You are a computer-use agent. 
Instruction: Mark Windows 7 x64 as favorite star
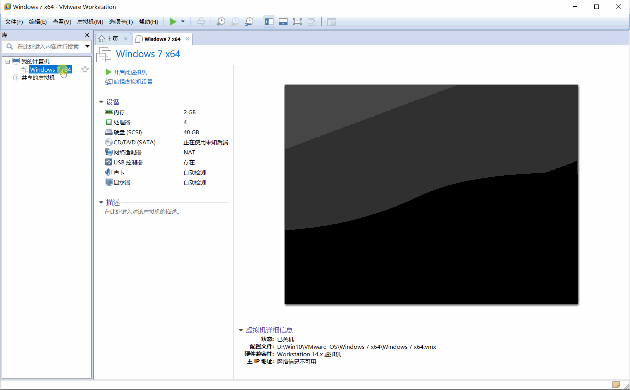85,69
